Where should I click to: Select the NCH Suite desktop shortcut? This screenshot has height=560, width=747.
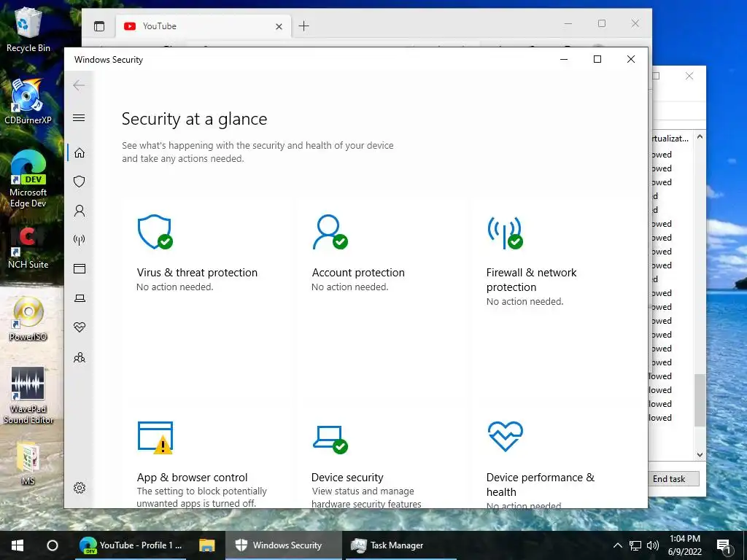28,248
